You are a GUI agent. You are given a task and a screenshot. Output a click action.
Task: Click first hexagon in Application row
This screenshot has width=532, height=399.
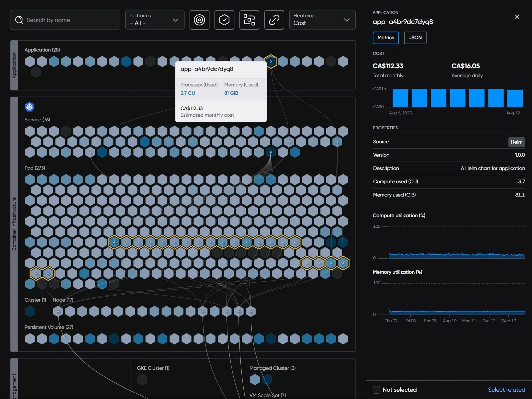point(30,62)
